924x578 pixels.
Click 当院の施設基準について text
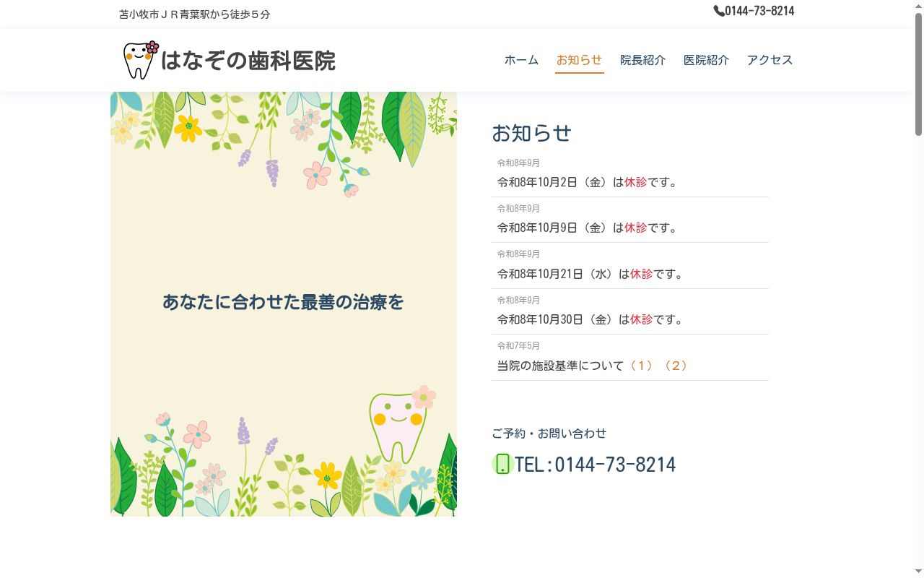pyautogui.click(x=560, y=366)
